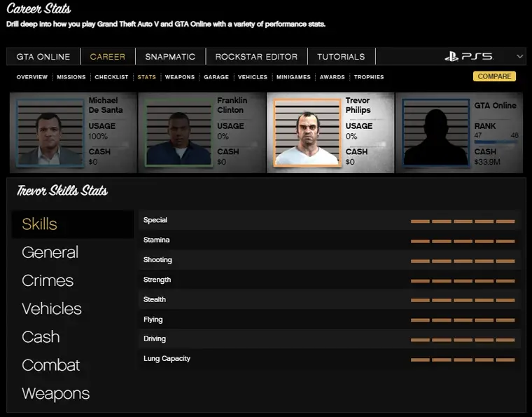Open the General stats category
This screenshot has height=417, width=532.
50,252
